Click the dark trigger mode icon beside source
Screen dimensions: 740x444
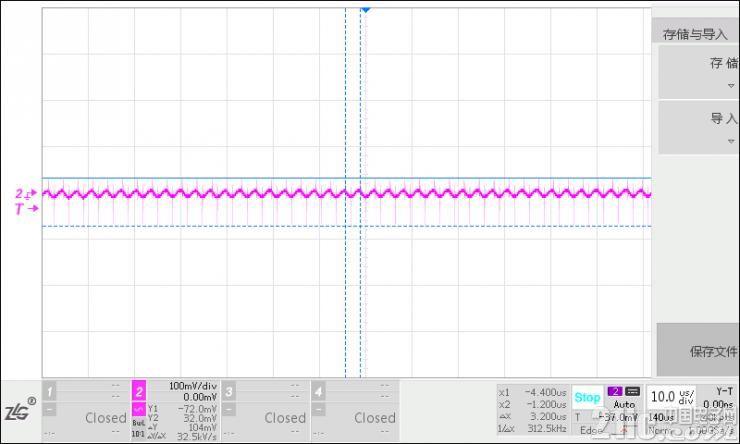tap(632, 392)
